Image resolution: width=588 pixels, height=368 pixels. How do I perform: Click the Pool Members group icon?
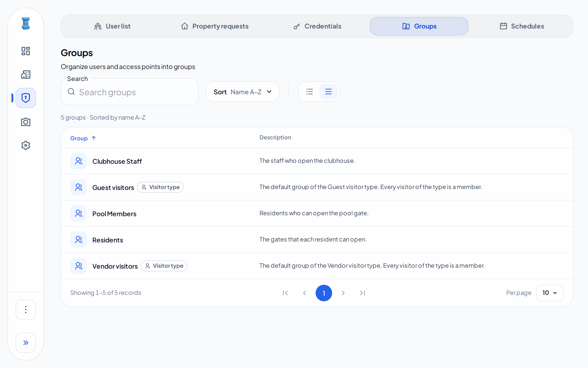(x=79, y=213)
